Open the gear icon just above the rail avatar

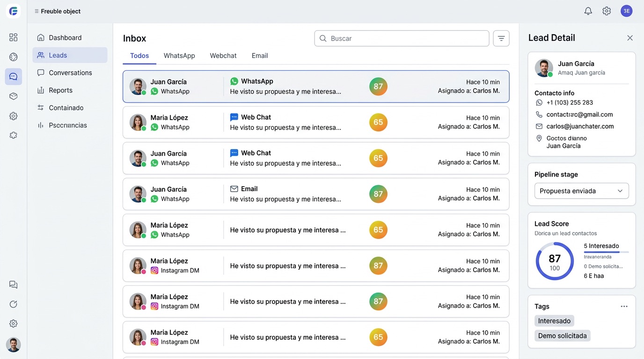tap(13, 323)
